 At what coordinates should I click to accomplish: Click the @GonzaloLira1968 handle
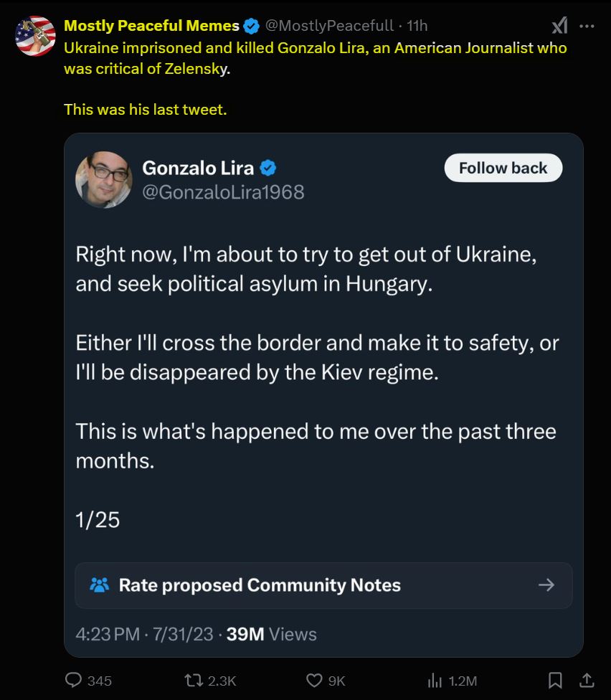[223, 192]
